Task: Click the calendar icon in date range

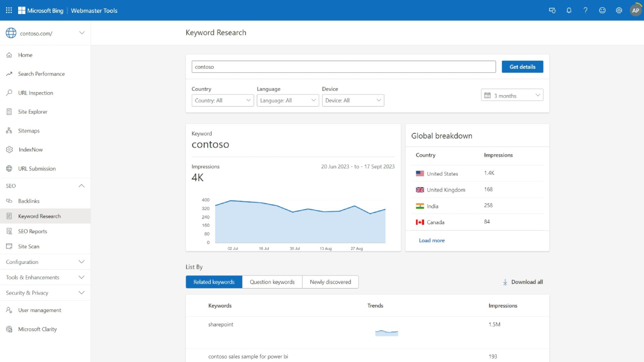Action: tap(487, 96)
